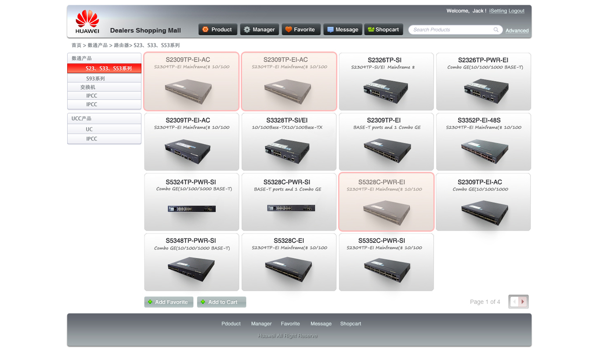Click the Huawei logo
The height and width of the screenshot is (364, 600).
87,22
